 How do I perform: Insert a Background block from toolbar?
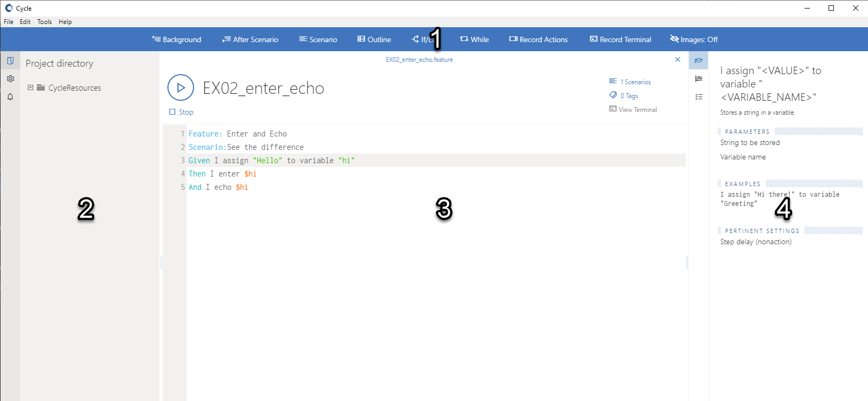click(176, 39)
